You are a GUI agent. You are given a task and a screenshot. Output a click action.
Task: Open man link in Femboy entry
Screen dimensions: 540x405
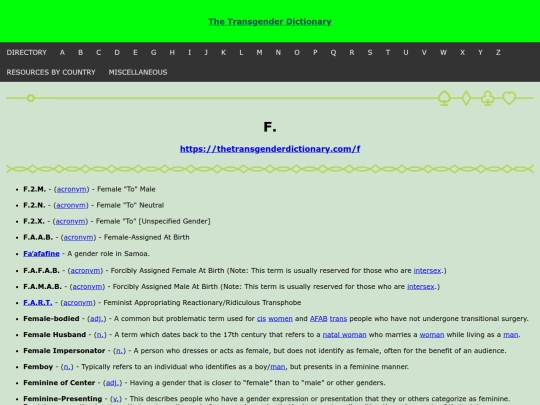(278, 366)
